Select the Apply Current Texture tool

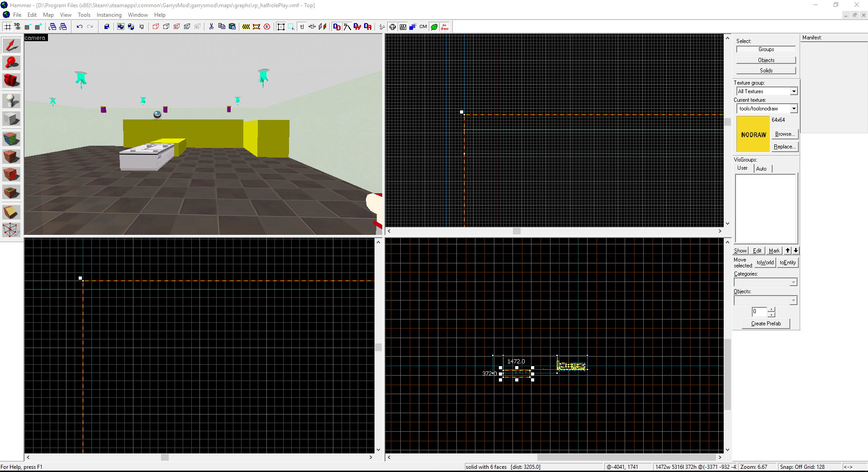click(11, 157)
